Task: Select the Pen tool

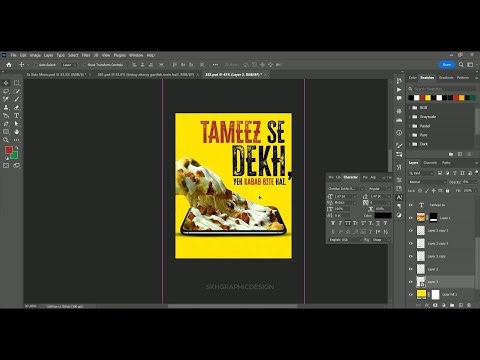Action: coord(6,124)
